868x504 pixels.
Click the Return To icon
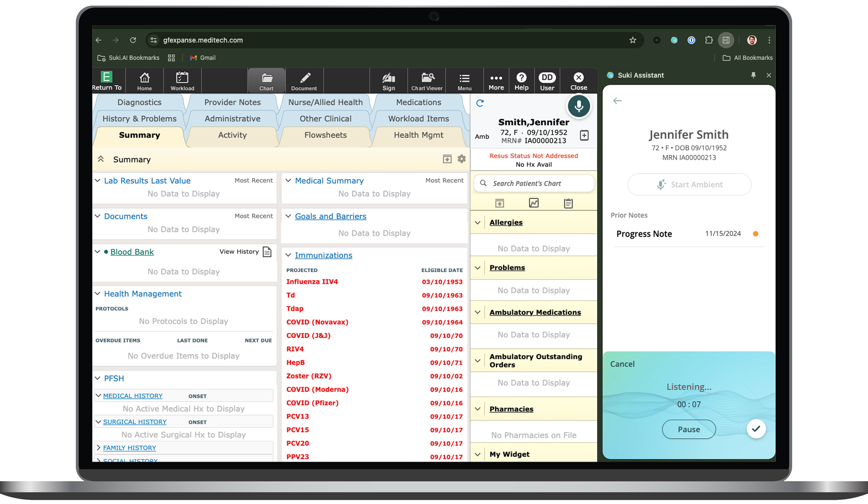106,81
